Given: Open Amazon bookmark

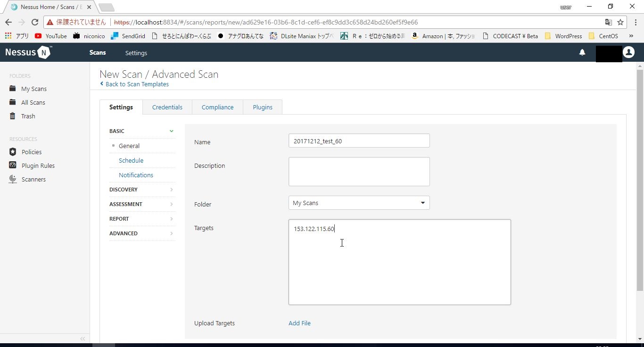Looking at the screenshot, I should point(443,36).
